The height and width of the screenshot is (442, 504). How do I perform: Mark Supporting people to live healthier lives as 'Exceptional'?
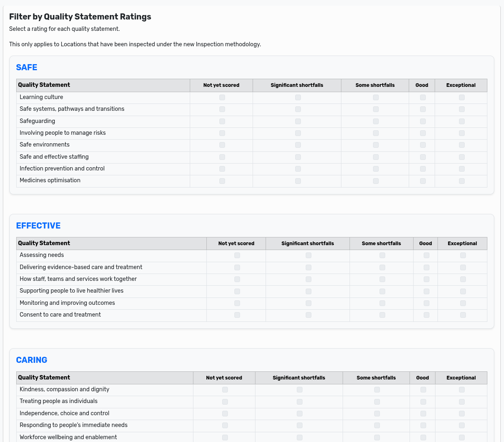(463, 291)
